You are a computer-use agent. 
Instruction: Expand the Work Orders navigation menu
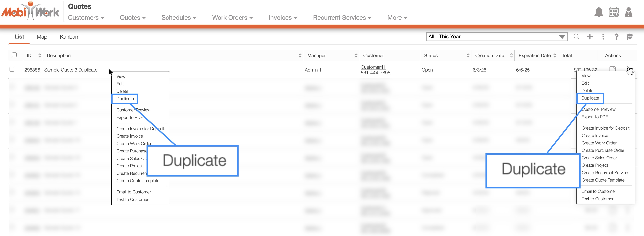pyautogui.click(x=232, y=18)
